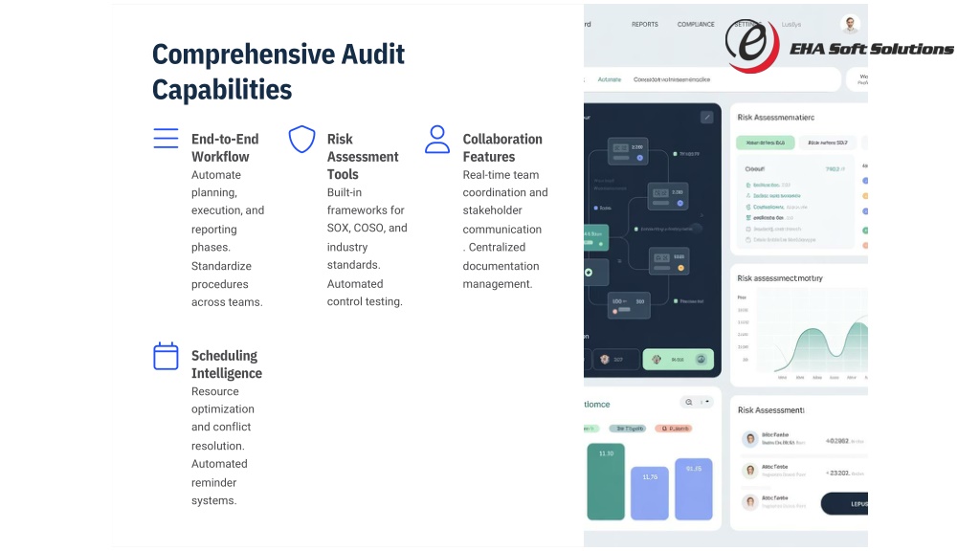980x551 pixels.
Task: Click the +02082 value in the list
Action: [837, 440]
